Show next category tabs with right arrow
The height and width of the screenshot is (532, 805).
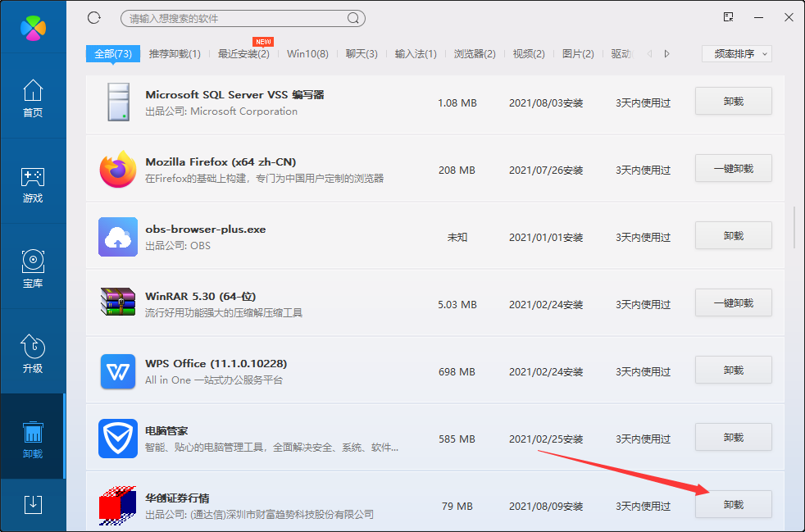click(x=667, y=54)
